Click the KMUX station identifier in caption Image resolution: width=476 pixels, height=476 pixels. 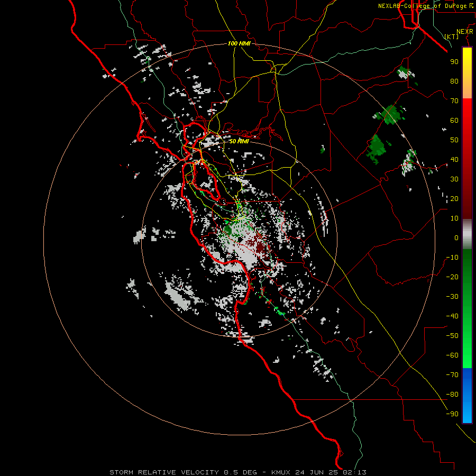click(x=280, y=472)
